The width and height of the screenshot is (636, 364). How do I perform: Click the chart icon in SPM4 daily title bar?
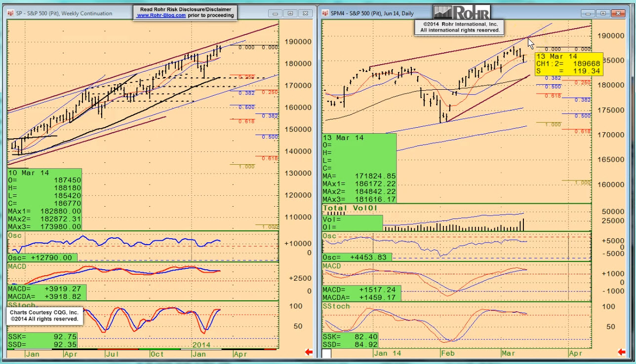326,13
